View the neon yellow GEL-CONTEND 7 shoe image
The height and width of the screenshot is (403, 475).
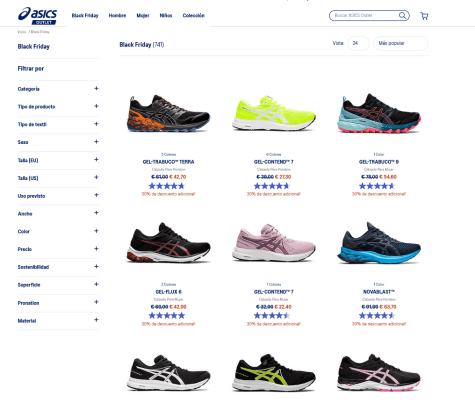273,113
